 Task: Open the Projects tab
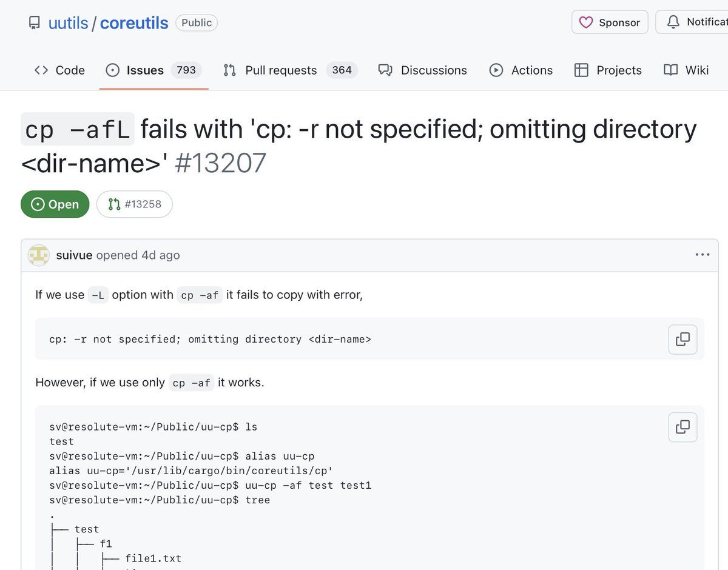pyautogui.click(x=607, y=70)
